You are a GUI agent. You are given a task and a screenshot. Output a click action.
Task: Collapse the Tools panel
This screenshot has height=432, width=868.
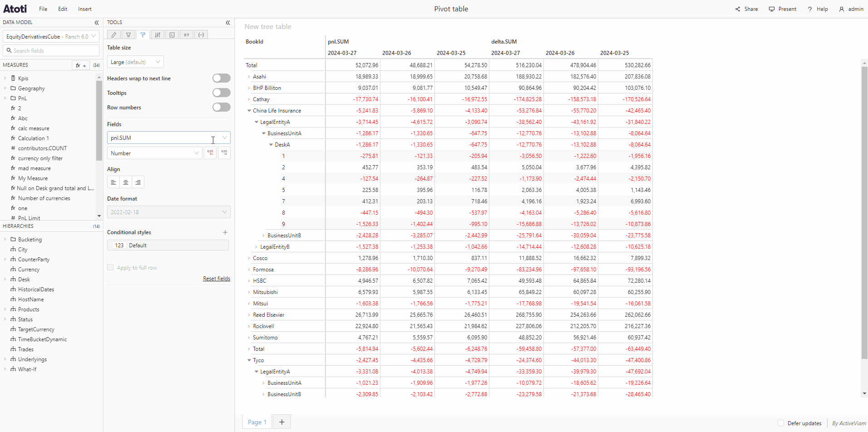point(228,22)
